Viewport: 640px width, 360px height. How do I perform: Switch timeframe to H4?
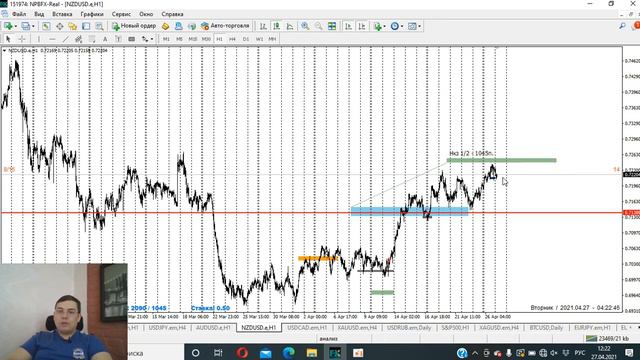pos(232,39)
